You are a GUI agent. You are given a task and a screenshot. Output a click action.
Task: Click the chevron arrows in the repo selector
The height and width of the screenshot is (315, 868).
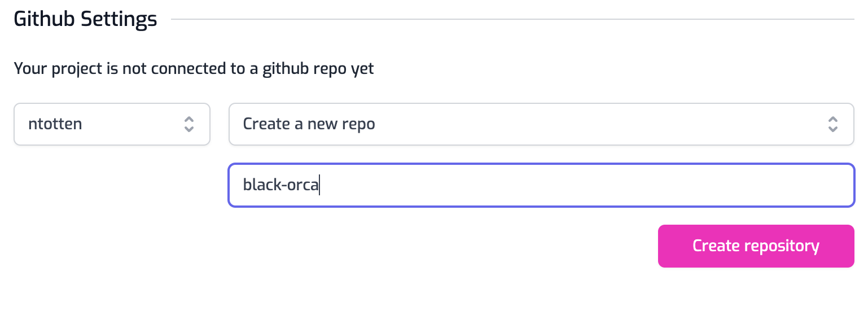click(x=832, y=124)
